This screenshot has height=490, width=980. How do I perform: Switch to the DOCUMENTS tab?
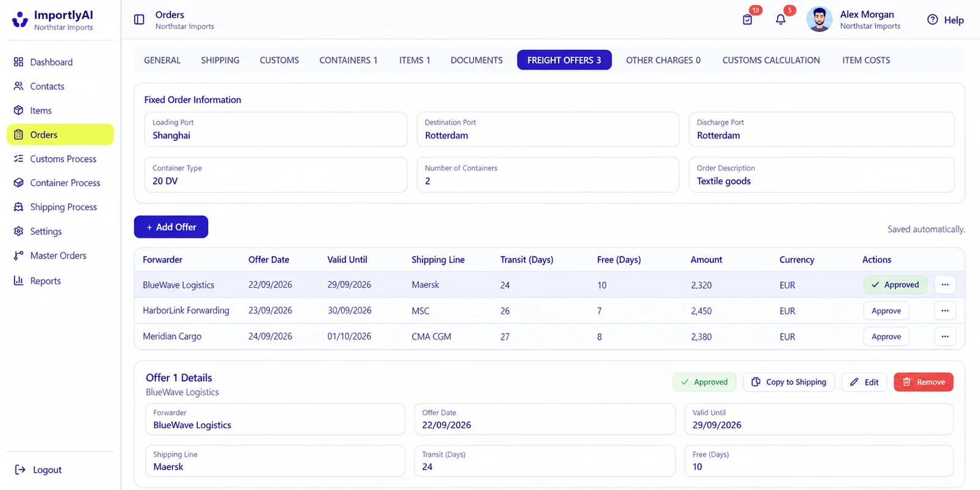[477, 60]
